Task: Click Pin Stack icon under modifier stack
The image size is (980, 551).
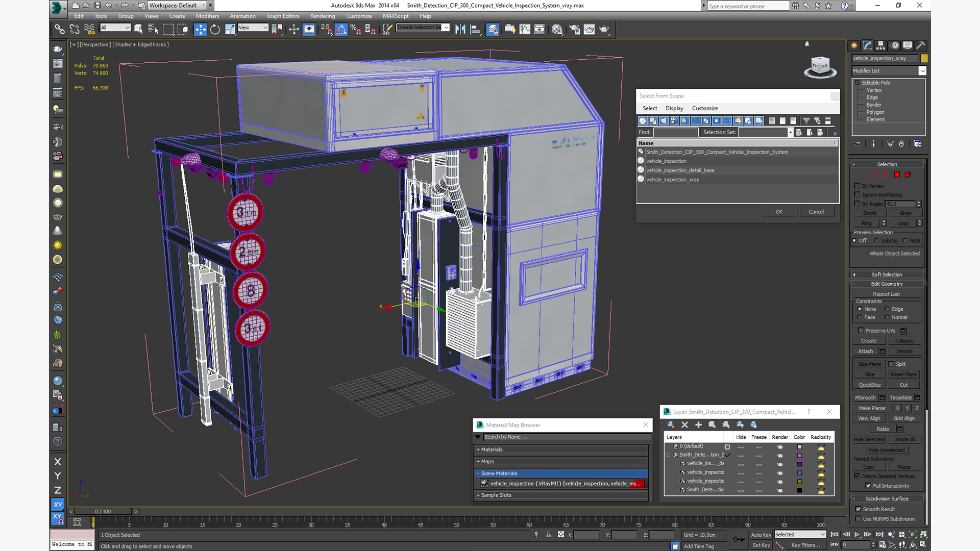Action: coord(857,144)
